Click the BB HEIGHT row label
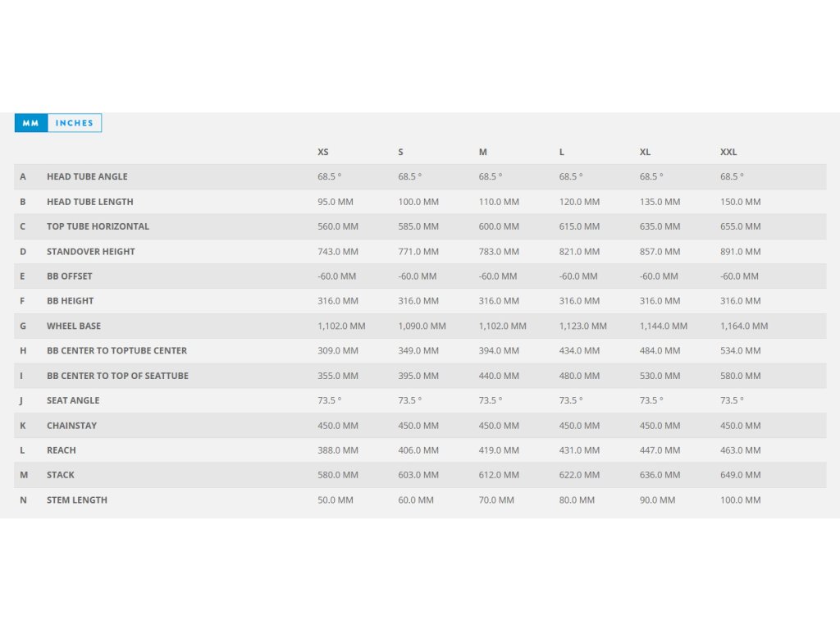840x630 pixels. [x=71, y=301]
